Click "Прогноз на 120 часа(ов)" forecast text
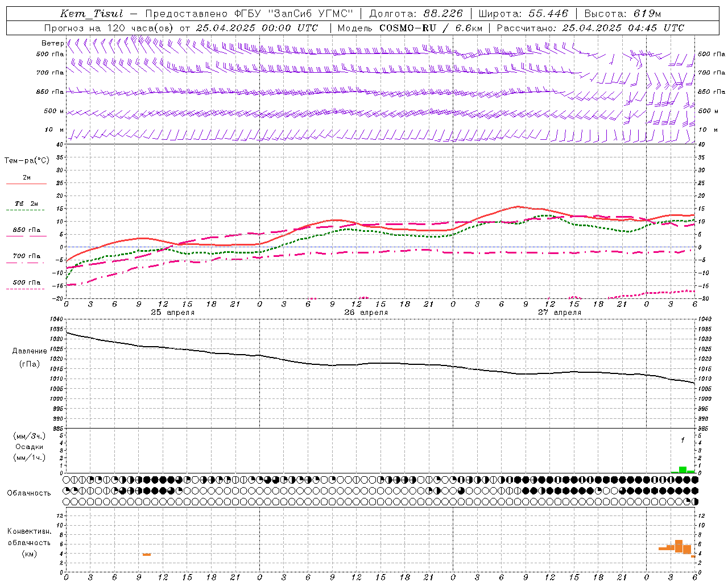This screenshot has width=728, height=582. [x=109, y=28]
